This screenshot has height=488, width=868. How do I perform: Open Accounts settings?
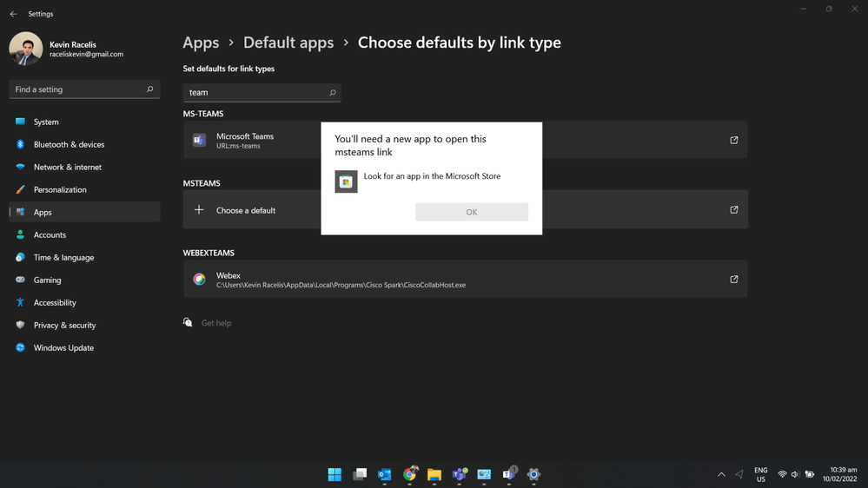pyautogui.click(x=84, y=234)
